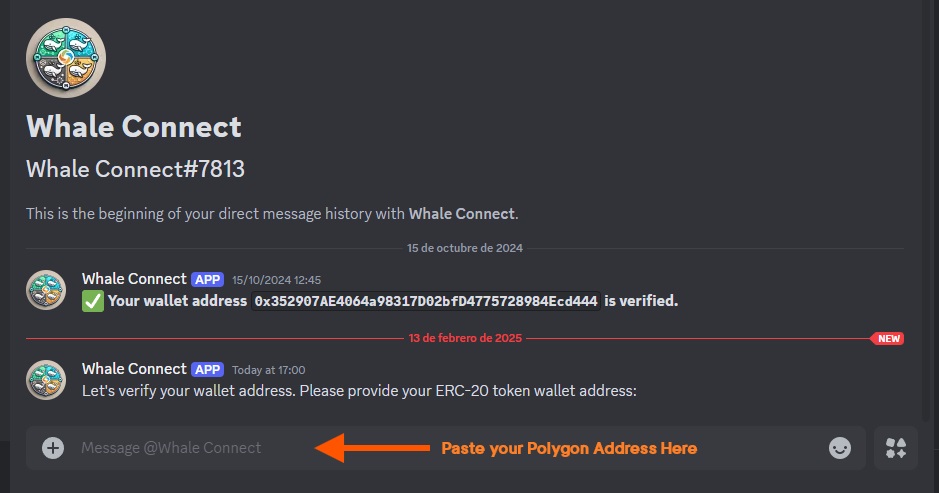Click the 'Paste your Polygon Address Here' label

[569, 448]
